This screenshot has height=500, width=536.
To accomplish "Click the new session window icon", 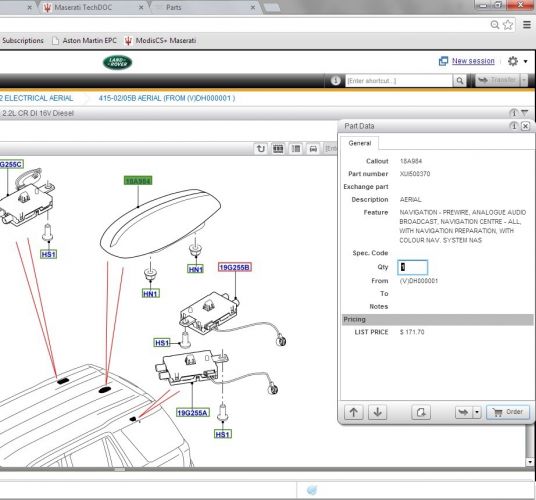I will pyautogui.click(x=443, y=61).
